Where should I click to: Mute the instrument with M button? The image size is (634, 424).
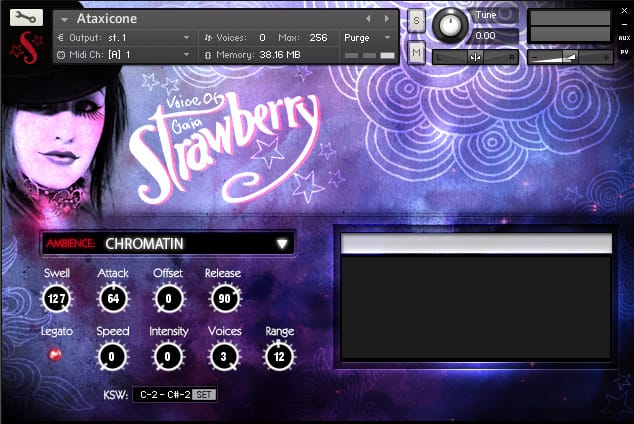click(416, 53)
